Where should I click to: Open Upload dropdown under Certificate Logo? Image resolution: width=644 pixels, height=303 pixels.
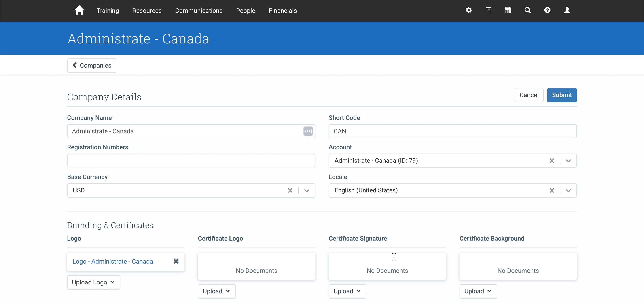(216, 291)
